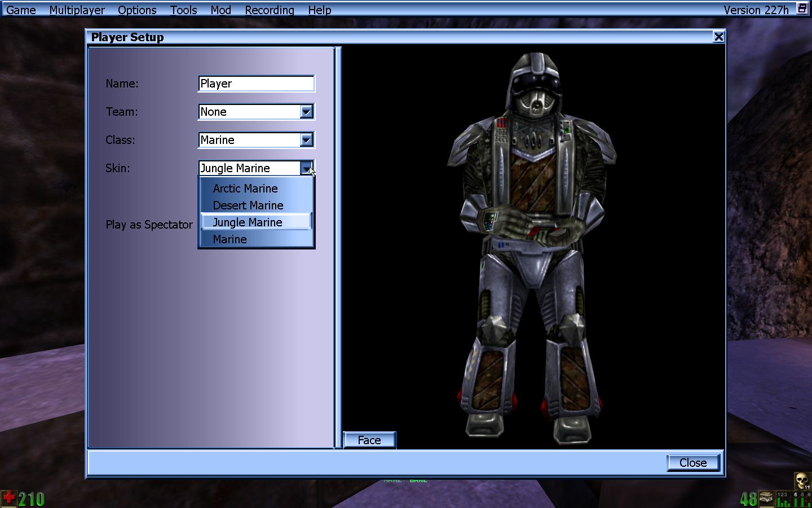Viewport: 812px width, 508px height.
Task: Click the Play as Spectator label
Action: (x=149, y=225)
